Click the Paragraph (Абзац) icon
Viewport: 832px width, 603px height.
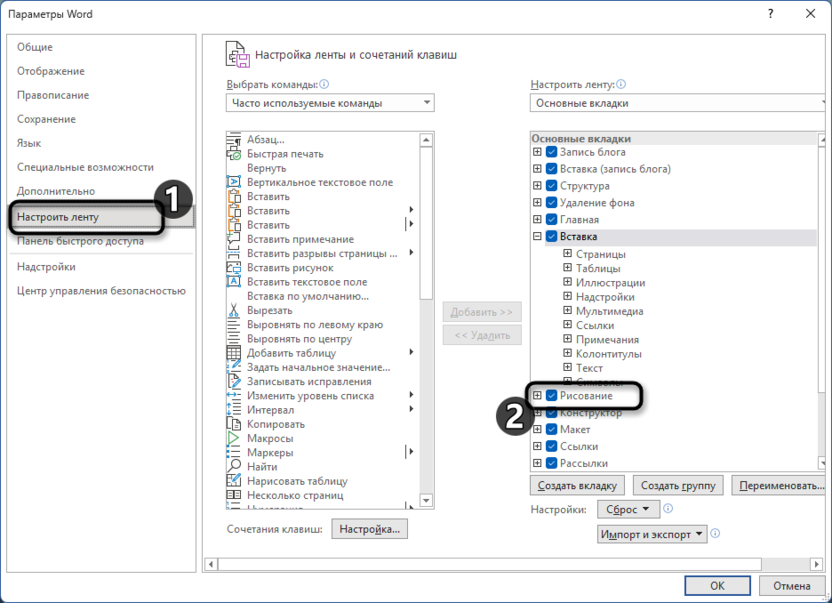point(234,140)
